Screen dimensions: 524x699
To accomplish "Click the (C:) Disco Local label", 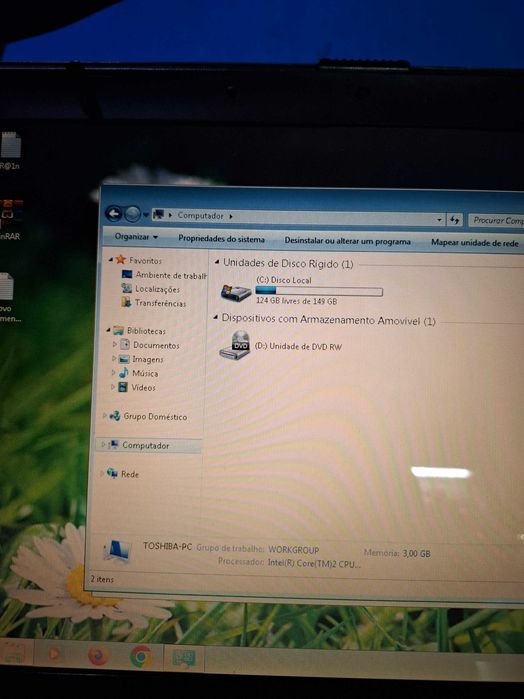I will pos(284,280).
